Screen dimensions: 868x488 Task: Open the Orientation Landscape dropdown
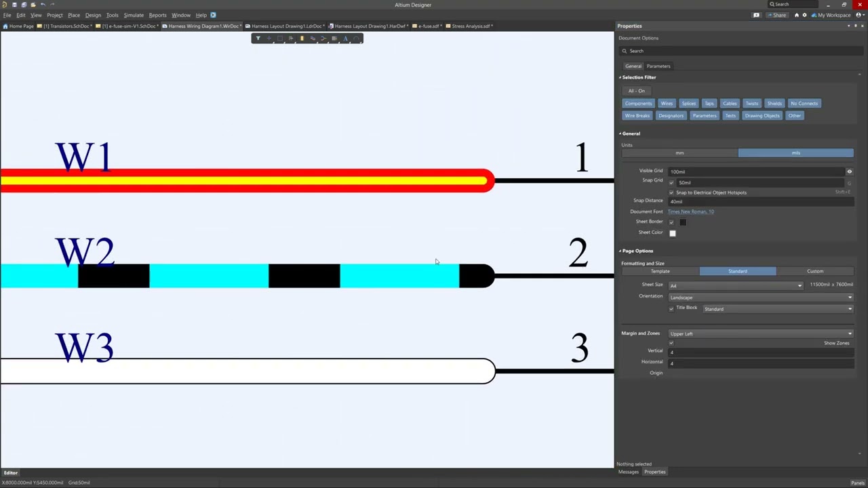tap(760, 297)
